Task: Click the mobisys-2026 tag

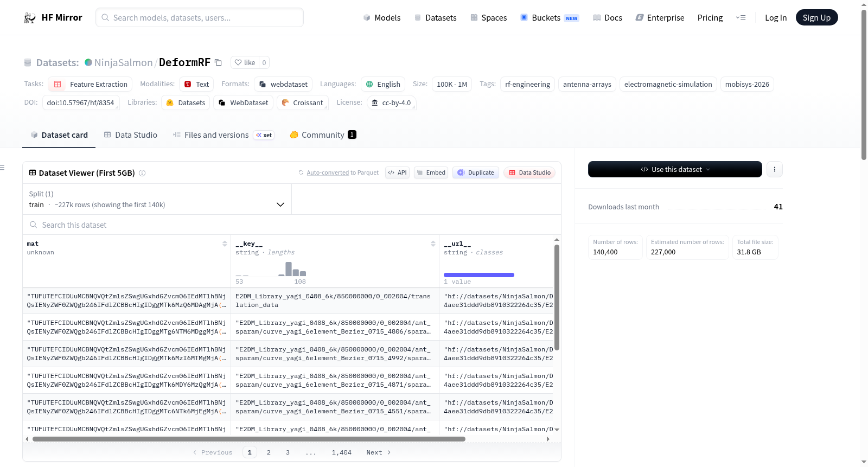Action: point(747,84)
